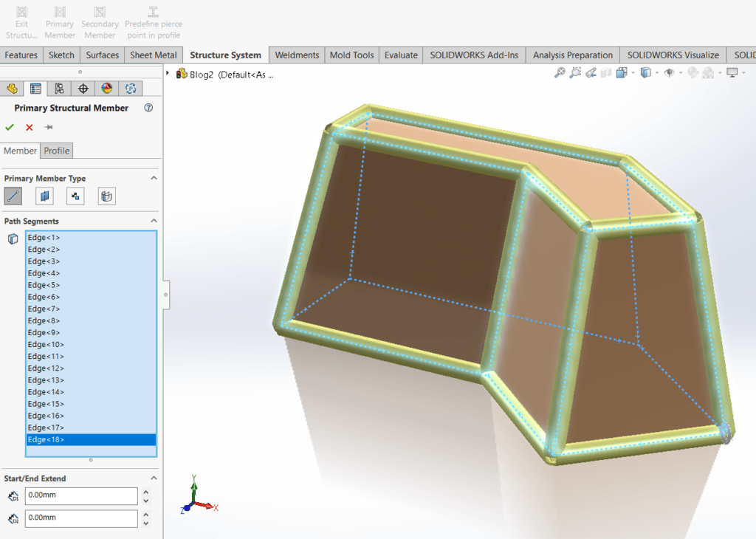Click Zoom to Fit icon
756x539 pixels.
point(560,72)
